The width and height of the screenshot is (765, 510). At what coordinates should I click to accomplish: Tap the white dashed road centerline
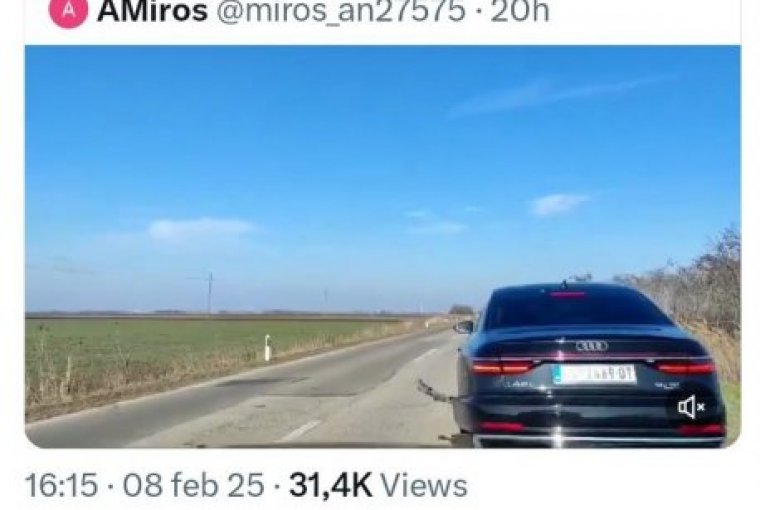[300, 430]
